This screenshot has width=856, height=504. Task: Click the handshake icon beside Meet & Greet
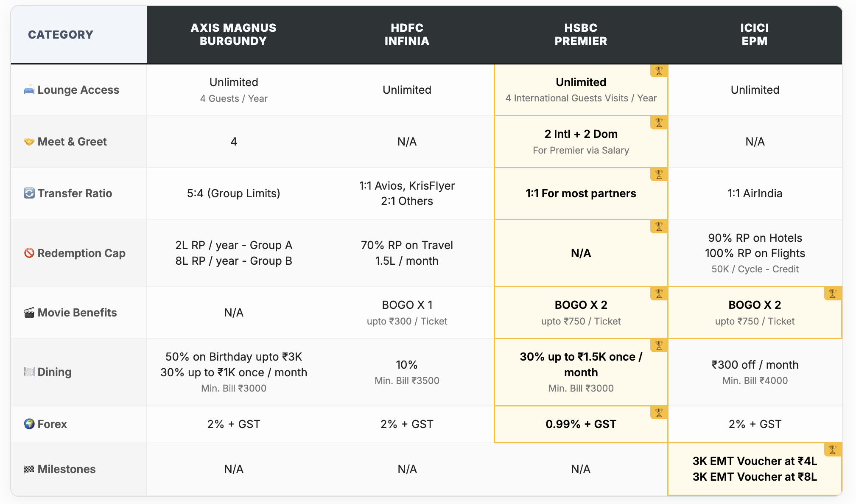point(29,142)
